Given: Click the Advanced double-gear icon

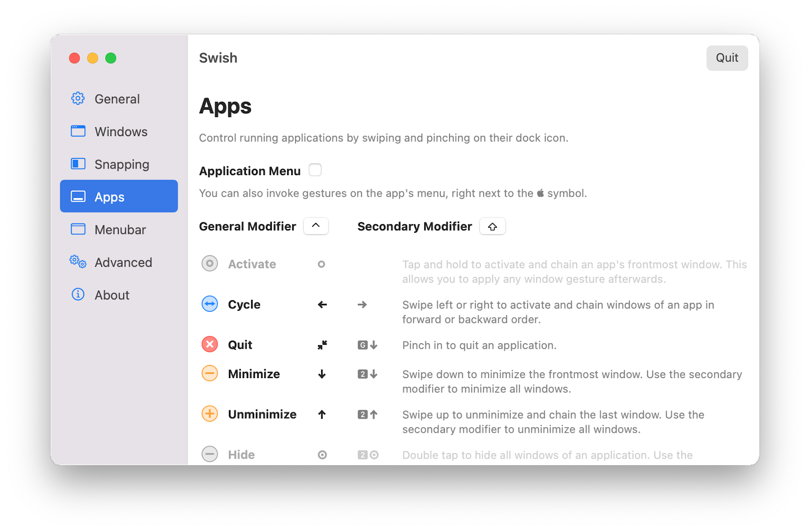Looking at the screenshot, I should pyautogui.click(x=78, y=262).
